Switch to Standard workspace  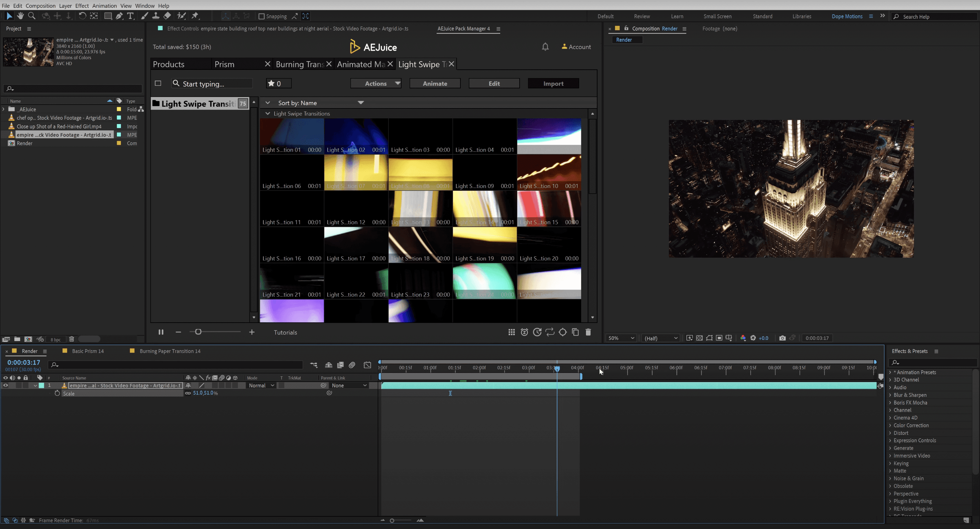point(762,16)
